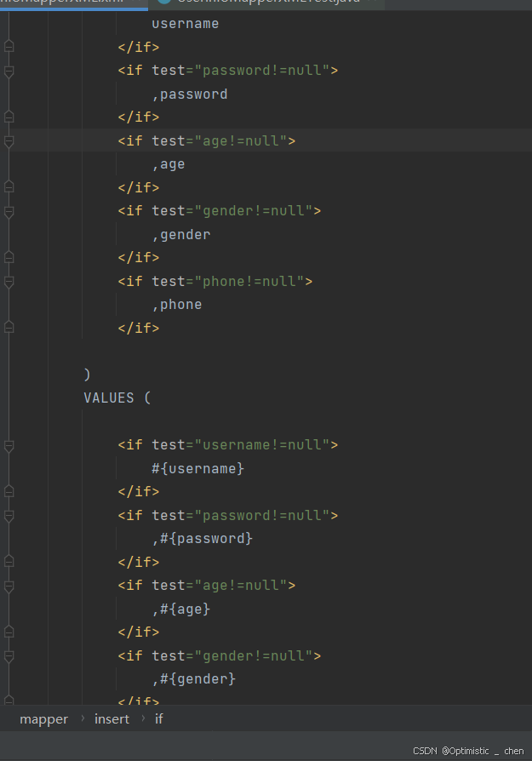Viewport: 532px width, 761px height.
Task: Click the <if test="username!=null"> line
Action: (x=227, y=445)
